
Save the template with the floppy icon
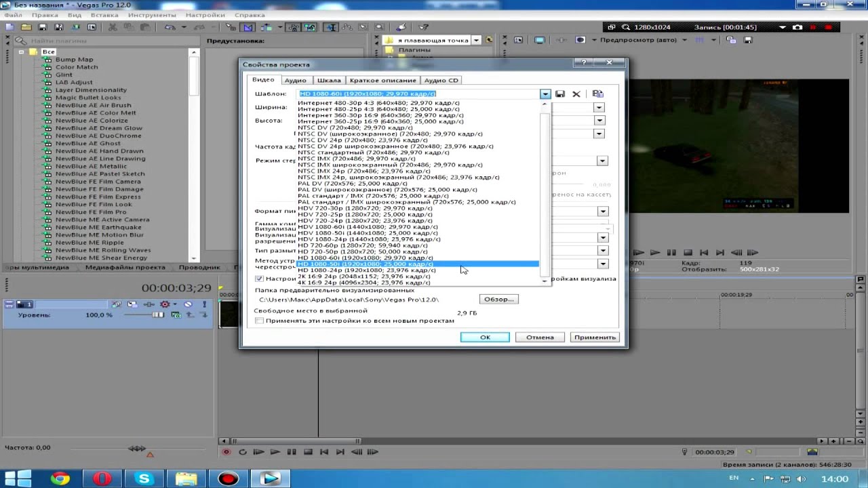[560, 94]
